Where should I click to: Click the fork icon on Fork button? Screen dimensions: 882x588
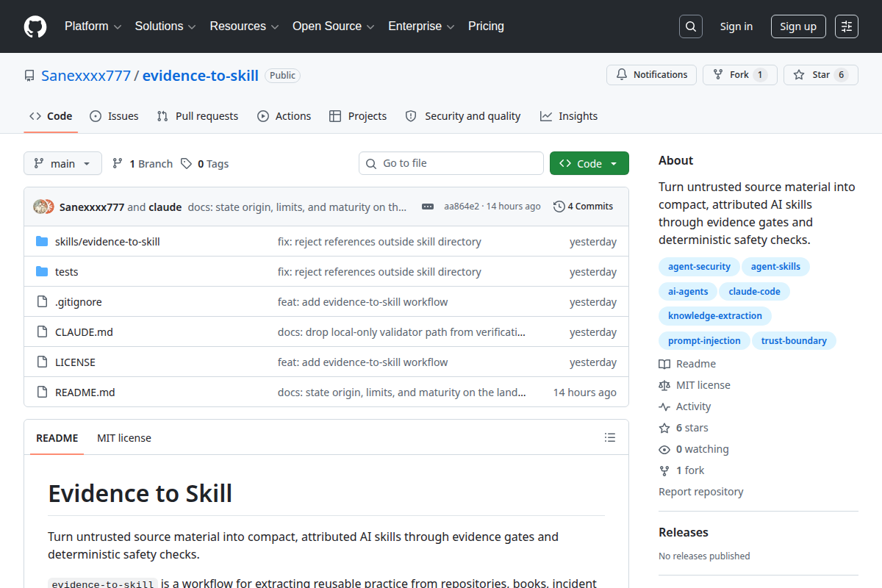718,75
